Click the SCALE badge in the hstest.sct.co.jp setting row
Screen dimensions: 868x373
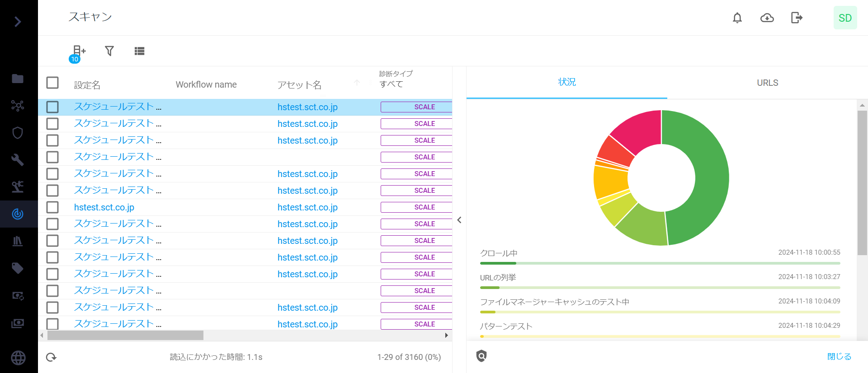[416, 207]
